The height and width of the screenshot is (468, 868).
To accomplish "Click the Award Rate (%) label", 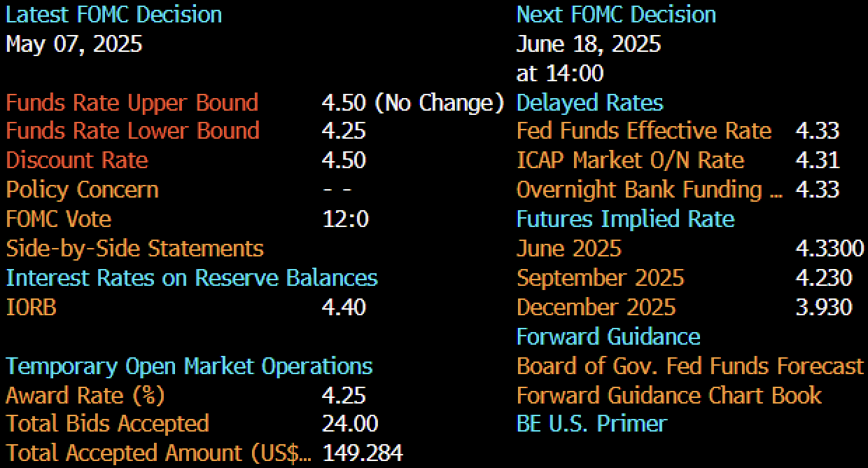I will (x=85, y=395).
